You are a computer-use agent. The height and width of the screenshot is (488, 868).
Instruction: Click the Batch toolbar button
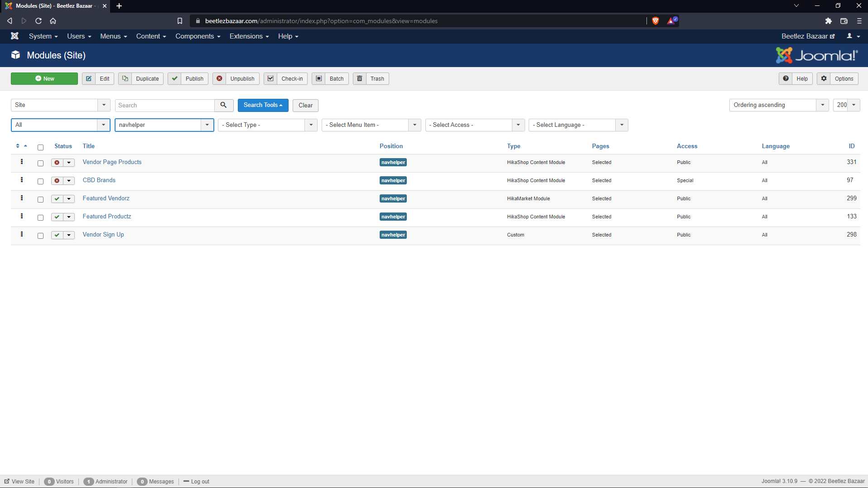tap(330, 79)
